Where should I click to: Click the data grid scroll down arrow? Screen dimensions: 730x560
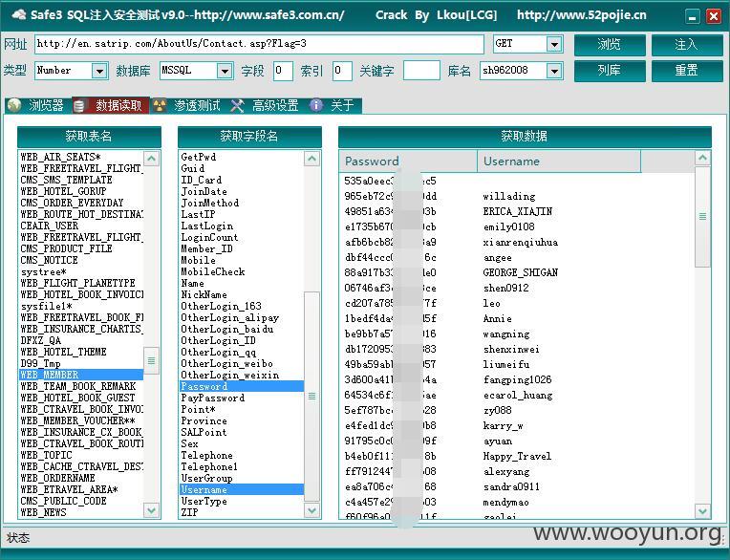702,510
